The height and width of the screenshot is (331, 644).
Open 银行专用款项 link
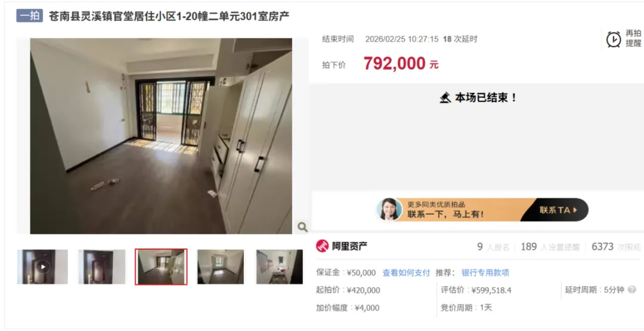tap(485, 273)
